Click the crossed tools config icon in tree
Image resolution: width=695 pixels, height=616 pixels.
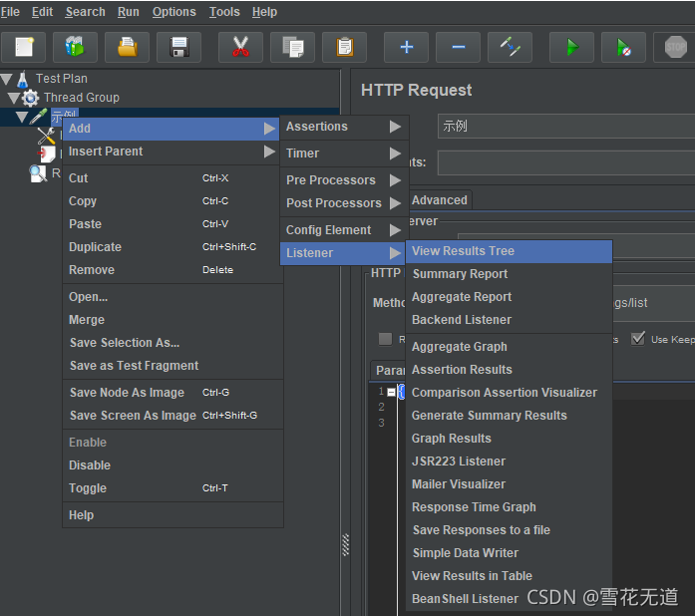(46, 136)
